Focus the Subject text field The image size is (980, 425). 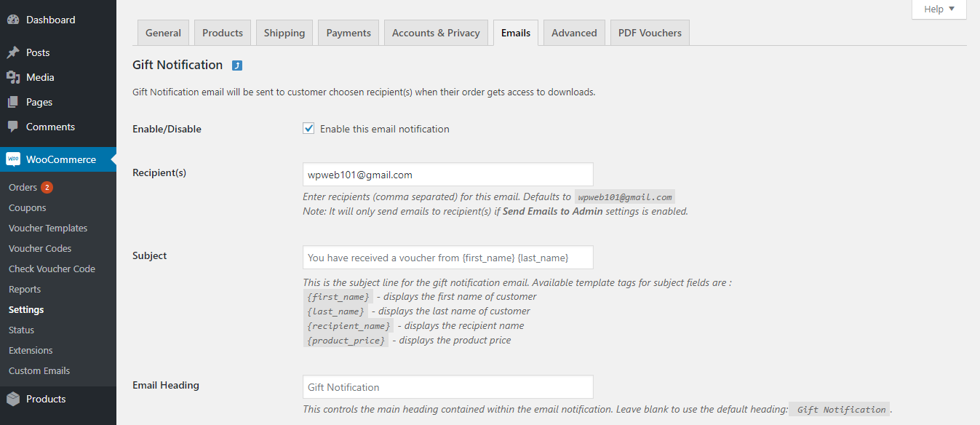[x=447, y=258]
